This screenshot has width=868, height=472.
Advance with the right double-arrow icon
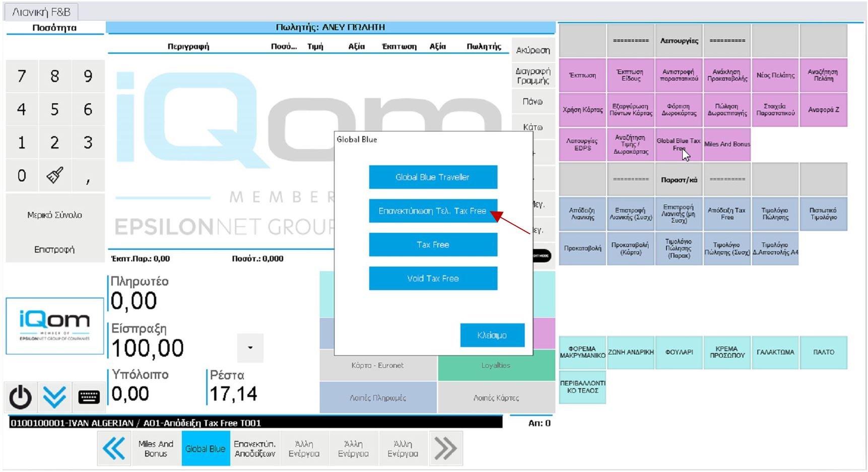445,448
